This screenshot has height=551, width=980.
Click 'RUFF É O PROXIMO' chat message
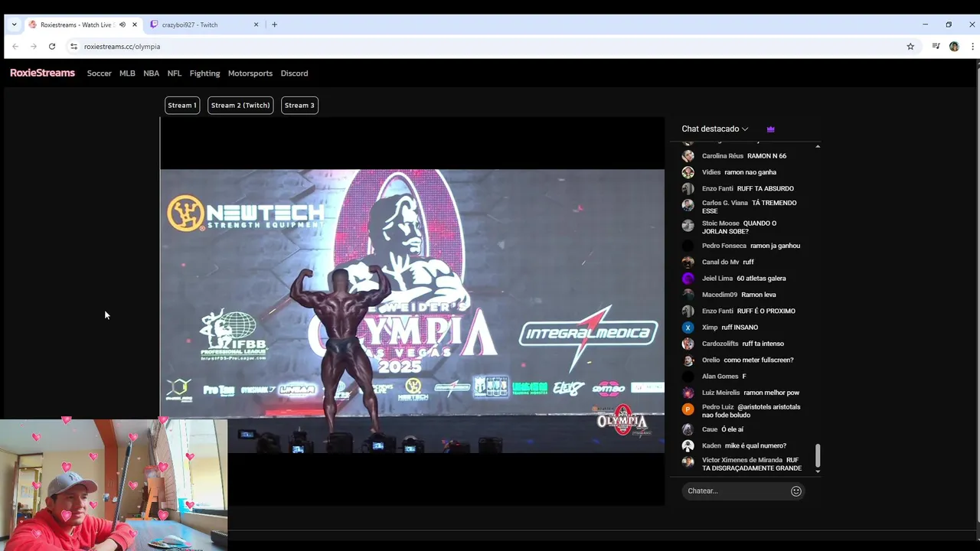[766, 311]
